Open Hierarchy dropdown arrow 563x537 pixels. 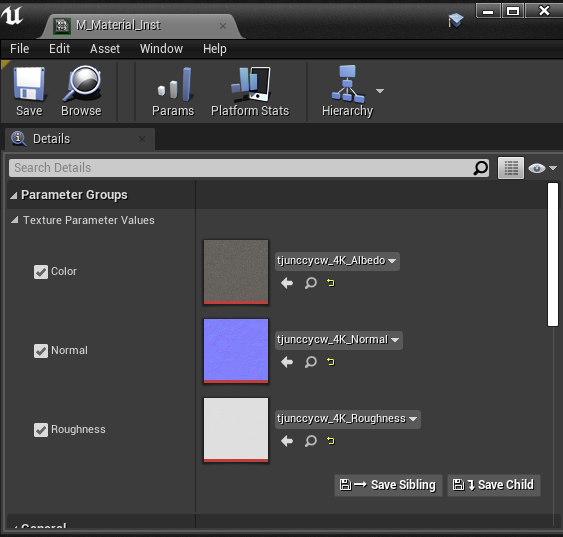coord(380,91)
